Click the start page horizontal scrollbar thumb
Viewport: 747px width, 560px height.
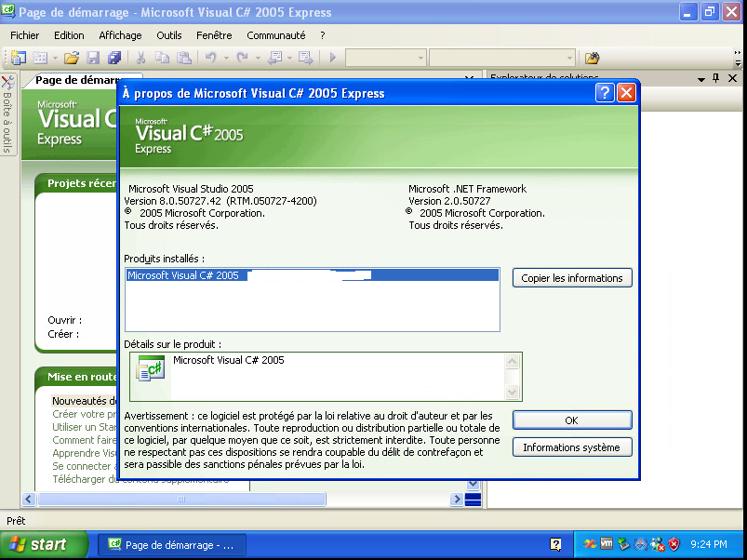(x=181, y=499)
